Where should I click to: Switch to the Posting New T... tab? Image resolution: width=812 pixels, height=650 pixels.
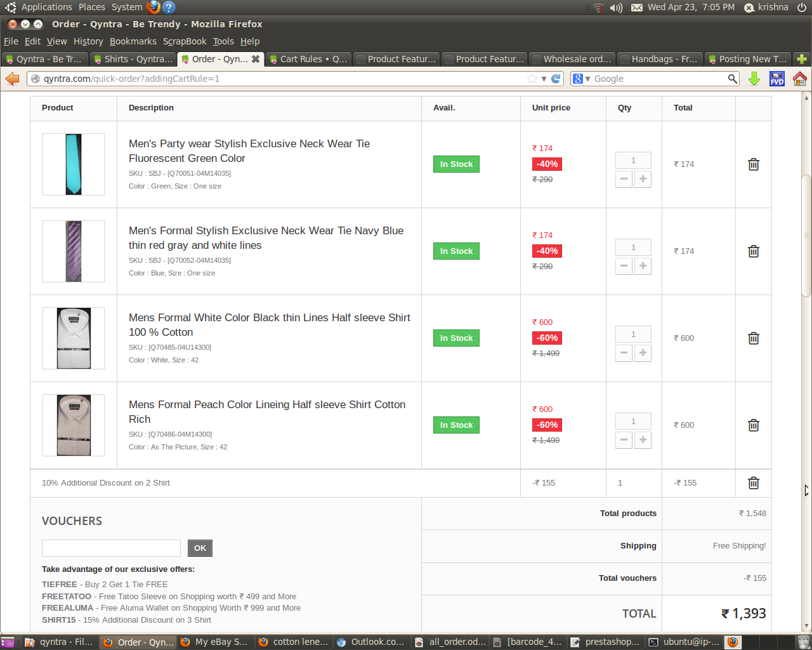[x=747, y=59]
